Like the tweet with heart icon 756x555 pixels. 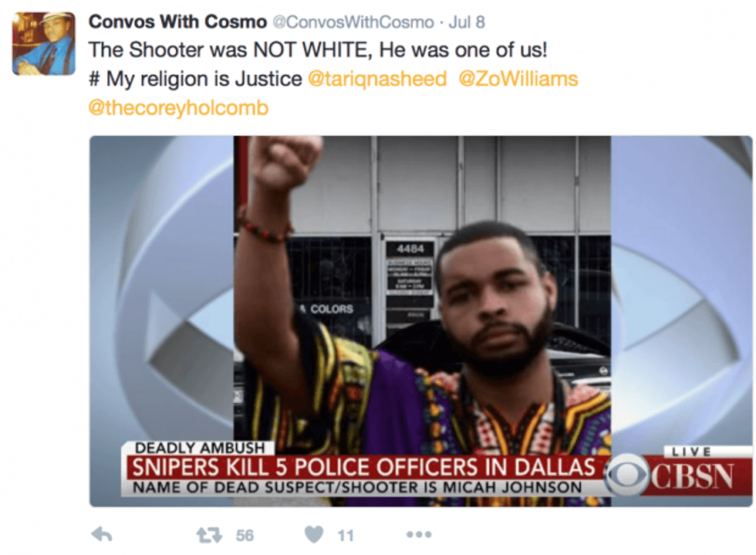click(x=314, y=534)
